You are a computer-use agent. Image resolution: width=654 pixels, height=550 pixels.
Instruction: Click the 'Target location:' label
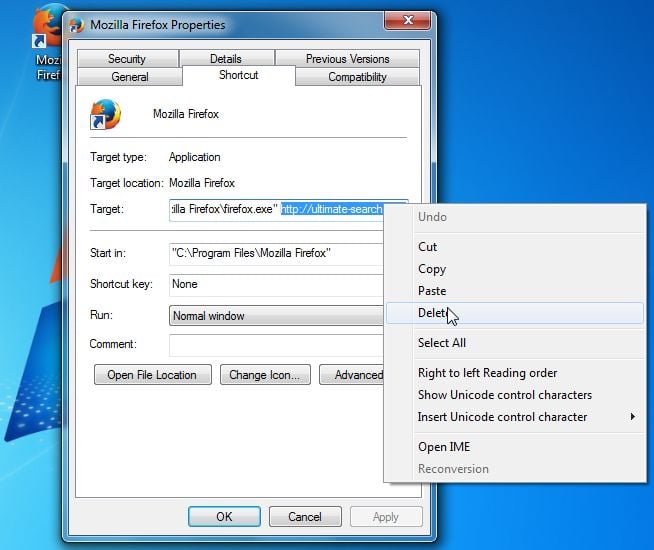pos(126,183)
